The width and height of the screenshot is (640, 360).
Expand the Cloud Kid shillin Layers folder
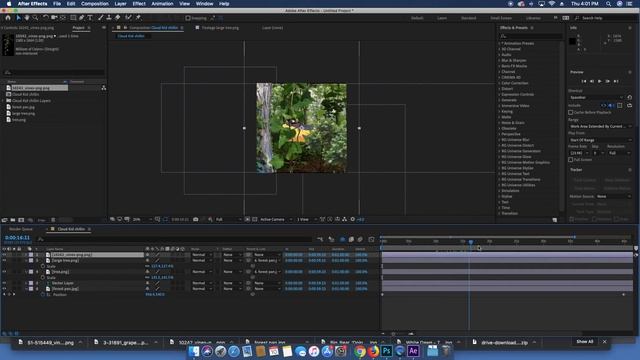point(3,100)
